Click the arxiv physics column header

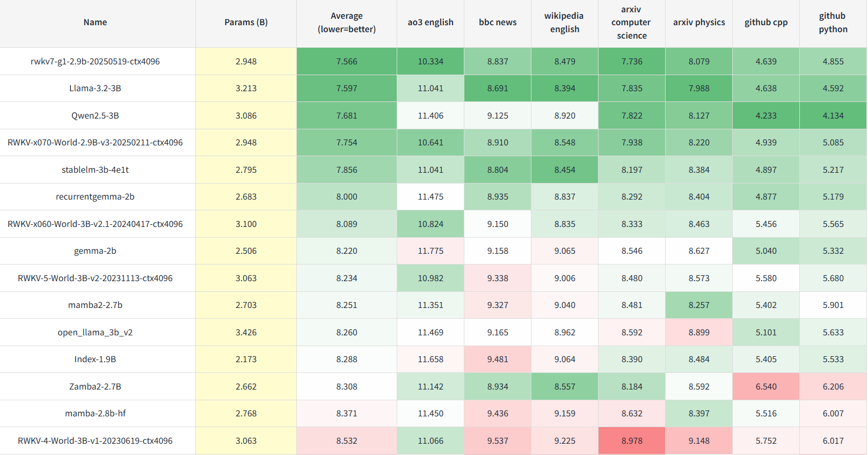pos(698,23)
